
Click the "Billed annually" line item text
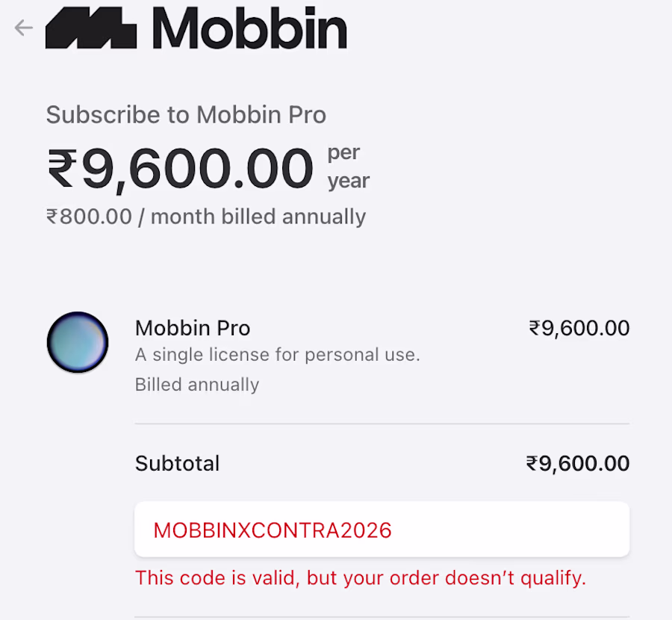coord(197,385)
